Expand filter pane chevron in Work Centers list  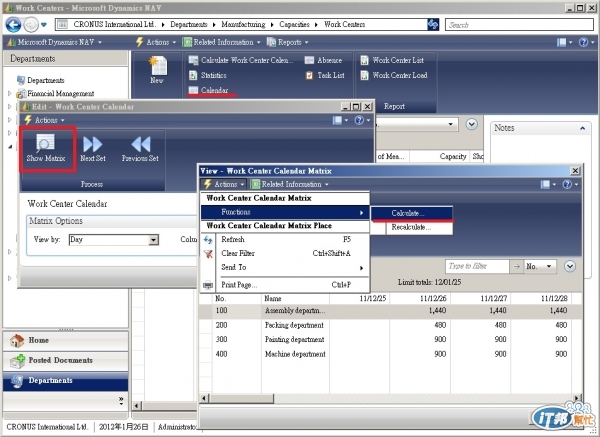pyautogui.click(x=471, y=124)
